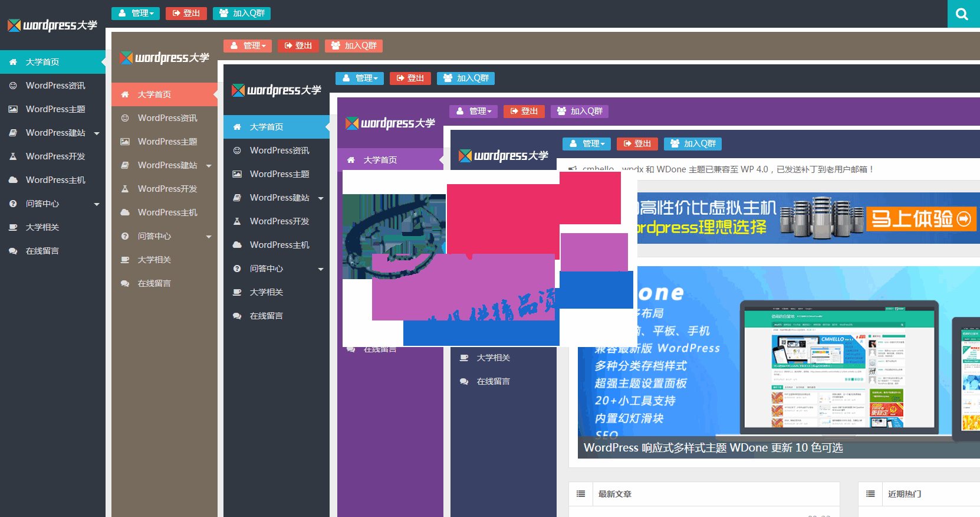Click 加入Q群 button on the navy header
The width and height of the screenshot is (980, 517).
click(x=693, y=143)
